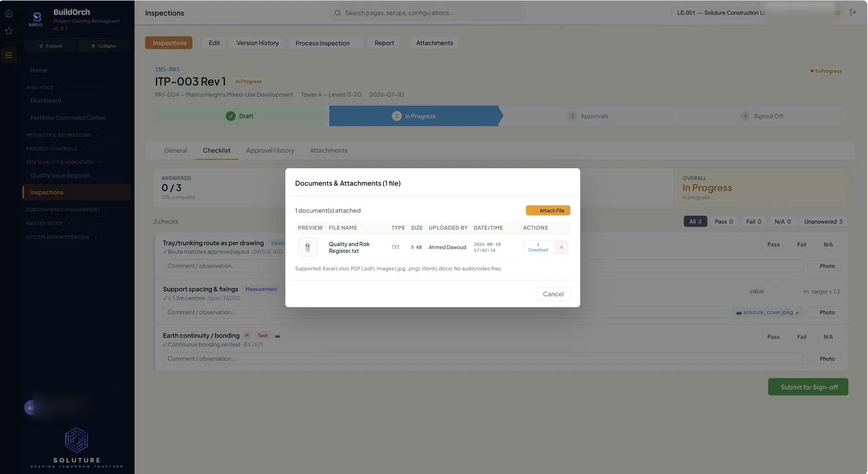Open the Edit toolbar tab
The image size is (868, 474).
(214, 43)
